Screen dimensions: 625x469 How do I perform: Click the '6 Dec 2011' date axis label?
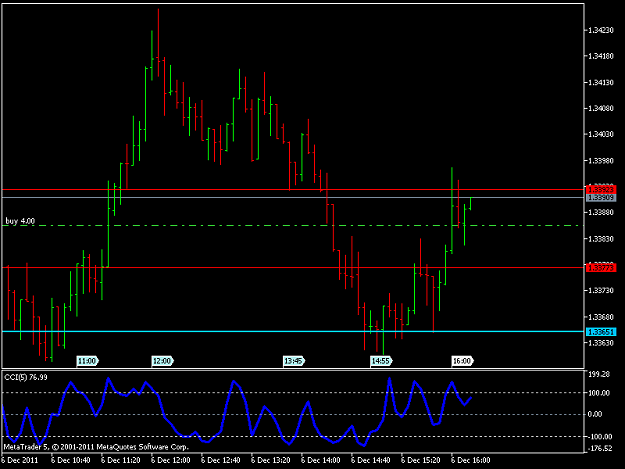(20, 460)
